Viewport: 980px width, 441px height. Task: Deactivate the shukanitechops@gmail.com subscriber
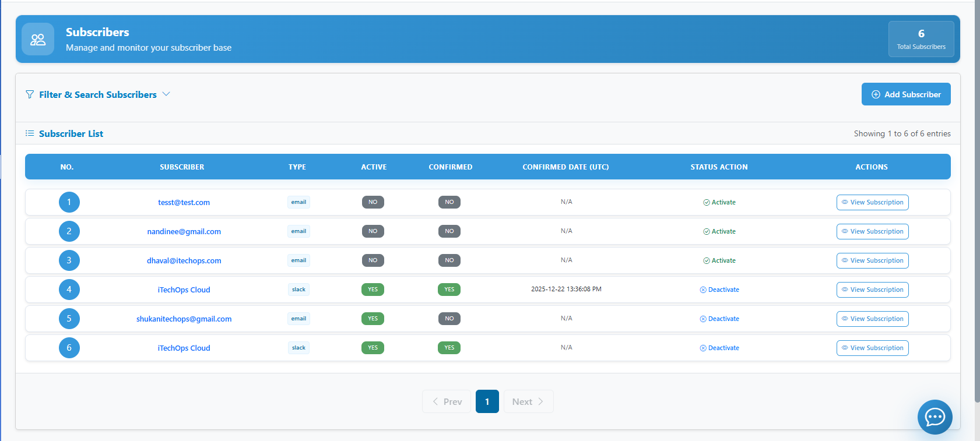(719, 319)
